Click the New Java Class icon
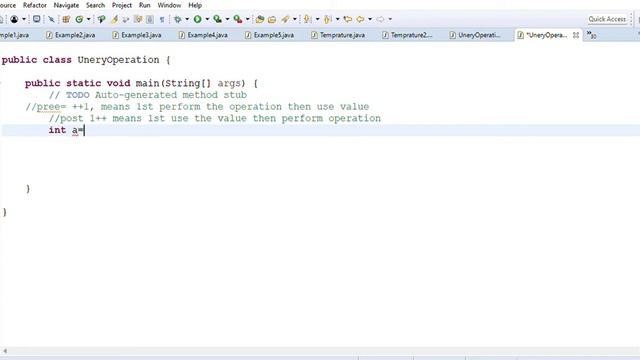 [79, 19]
